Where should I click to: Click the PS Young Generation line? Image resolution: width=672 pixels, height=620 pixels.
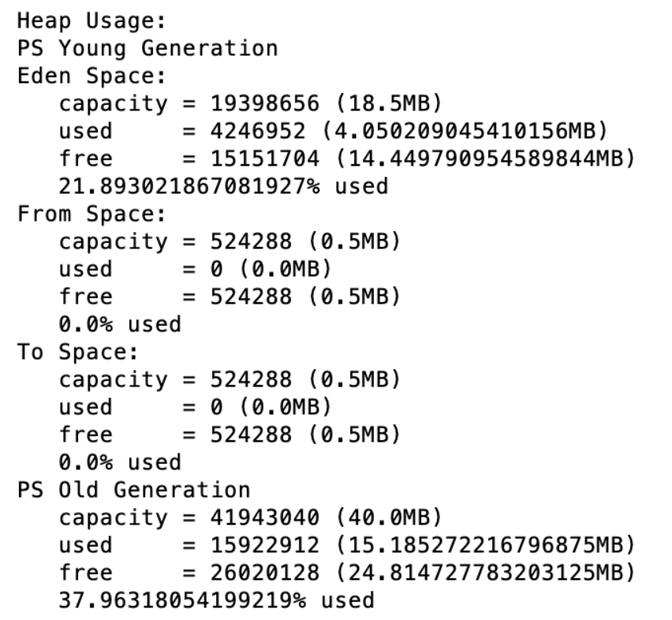pyautogui.click(x=147, y=49)
